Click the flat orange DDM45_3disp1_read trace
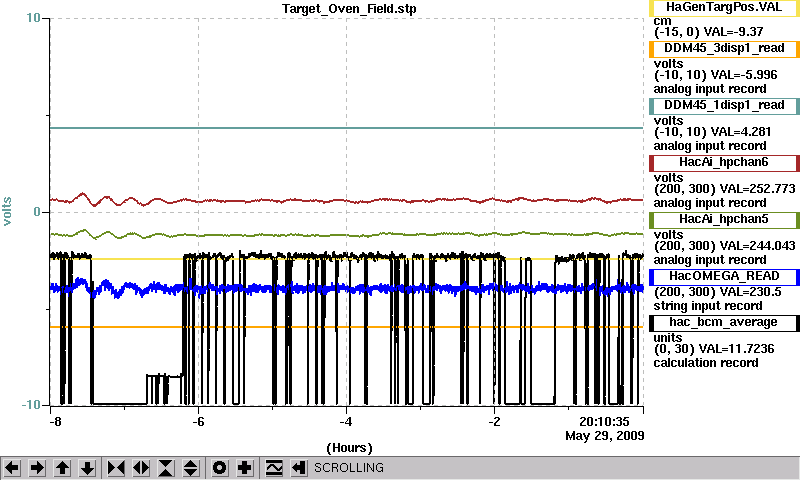The height and width of the screenshot is (480, 800). click(346, 327)
